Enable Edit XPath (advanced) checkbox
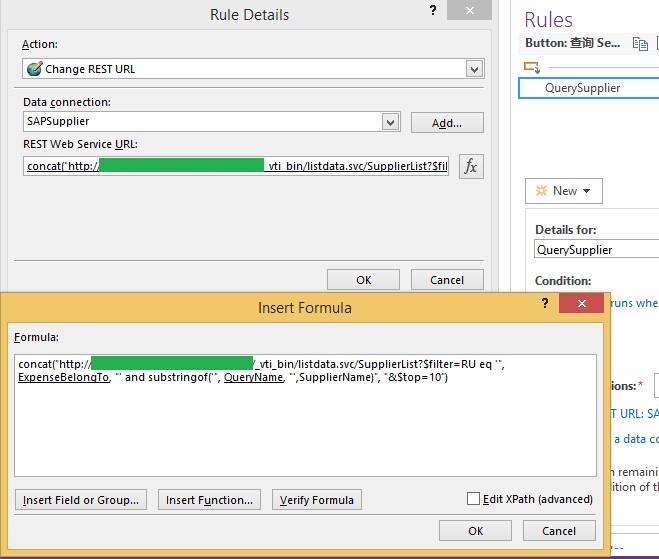The height and width of the screenshot is (559, 659). pyautogui.click(x=473, y=499)
